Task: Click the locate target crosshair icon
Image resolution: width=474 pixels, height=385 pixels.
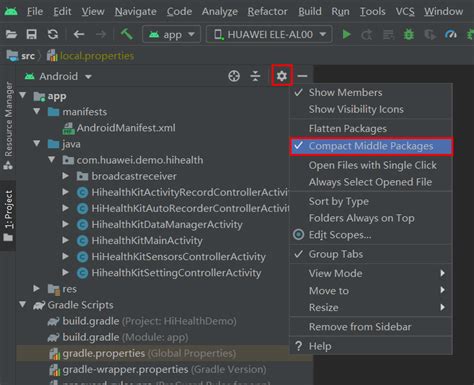Action: pyautogui.click(x=234, y=76)
